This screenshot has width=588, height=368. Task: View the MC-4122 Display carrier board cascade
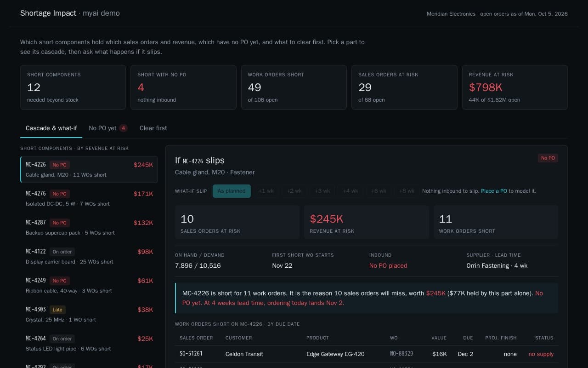tap(89, 257)
